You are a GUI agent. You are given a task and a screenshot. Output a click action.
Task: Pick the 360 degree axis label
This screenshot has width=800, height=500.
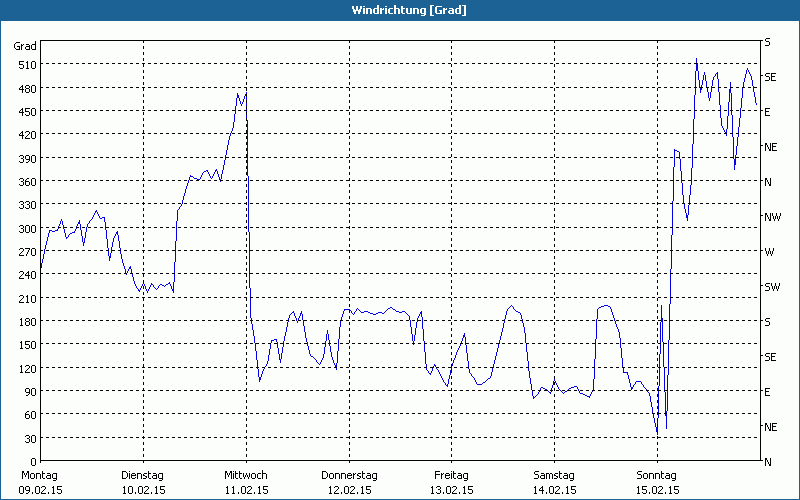[28, 182]
